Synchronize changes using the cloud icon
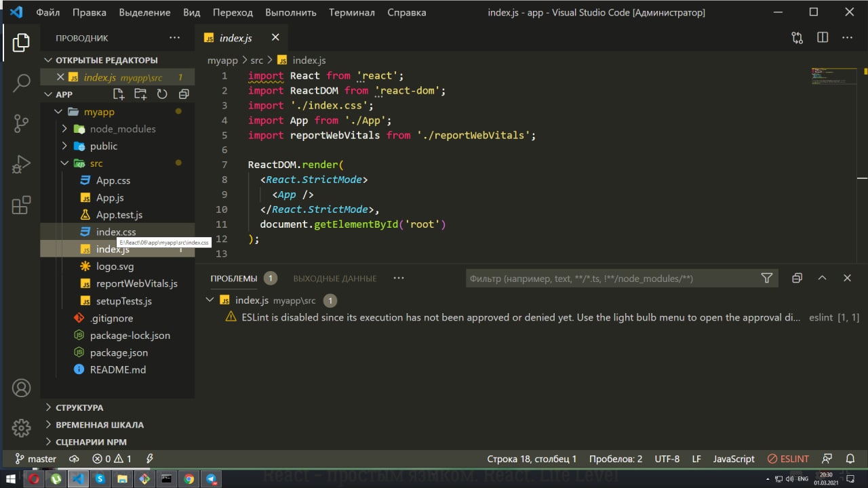The image size is (868, 488). click(74, 459)
